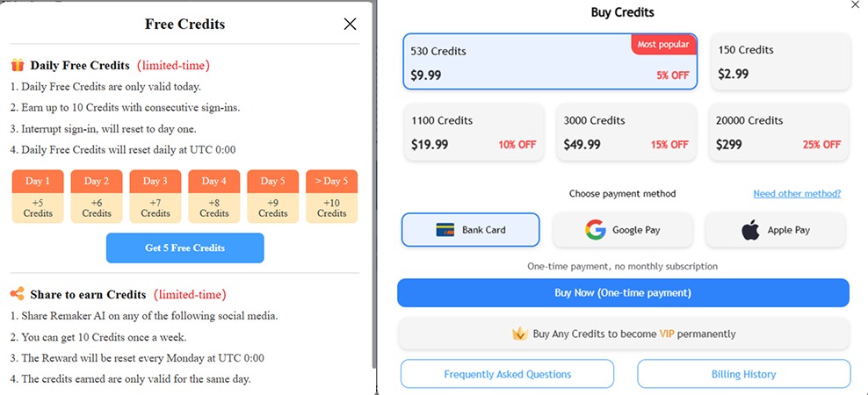Screen dimensions: 868x395
Task: Click the bank card icon
Action: (445, 230)
